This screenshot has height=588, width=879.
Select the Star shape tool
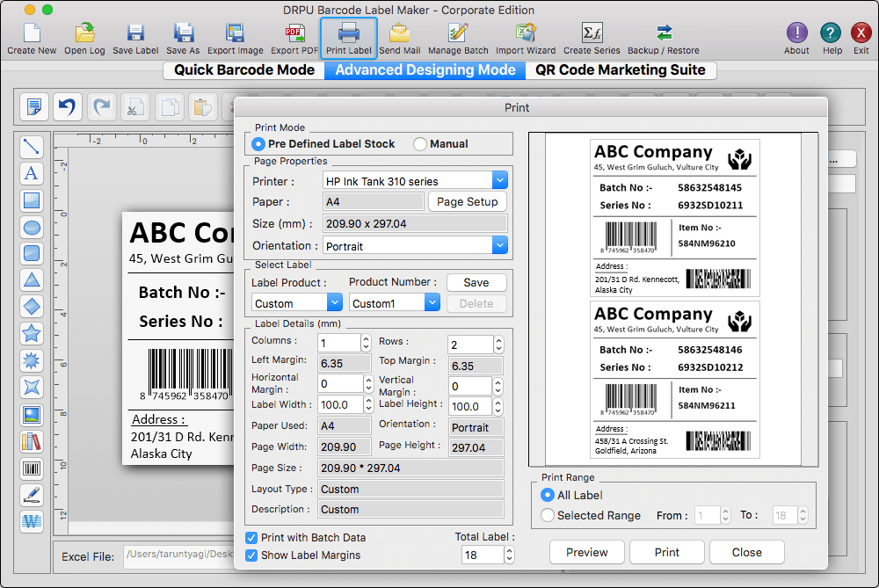tap(32, 333)
